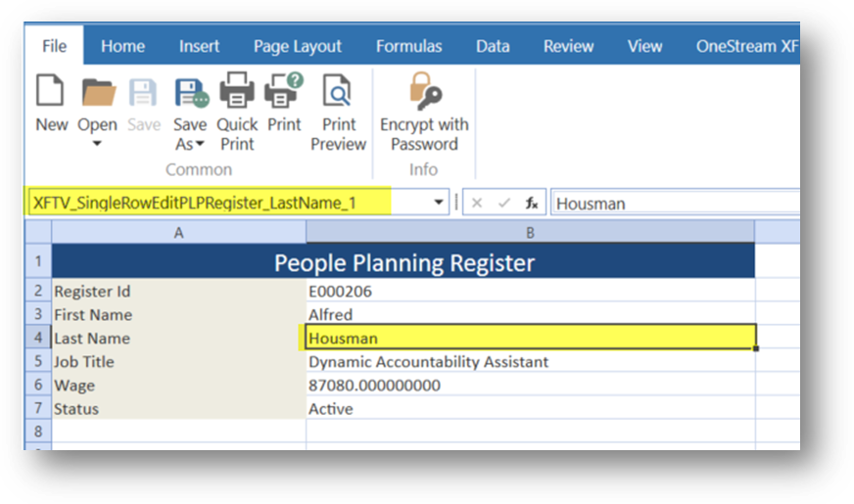Click the Save As icon

pos(190,92)
